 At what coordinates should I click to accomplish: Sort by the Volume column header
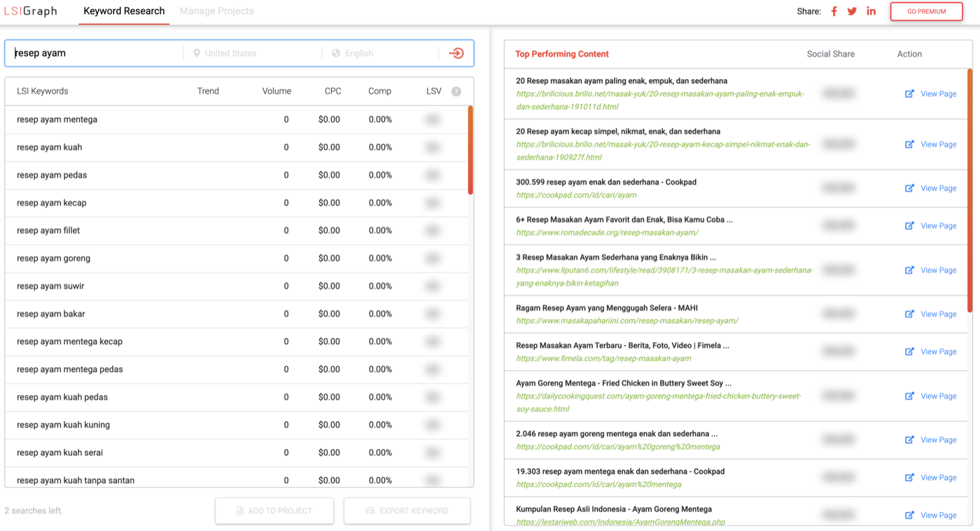click(x=276, y=91)
